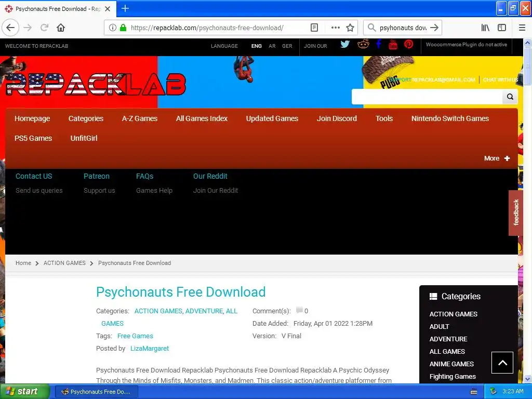Viewport: 532px width, 399px height.
Task: Focus the site search input field
Action: (x=427, y=97)
